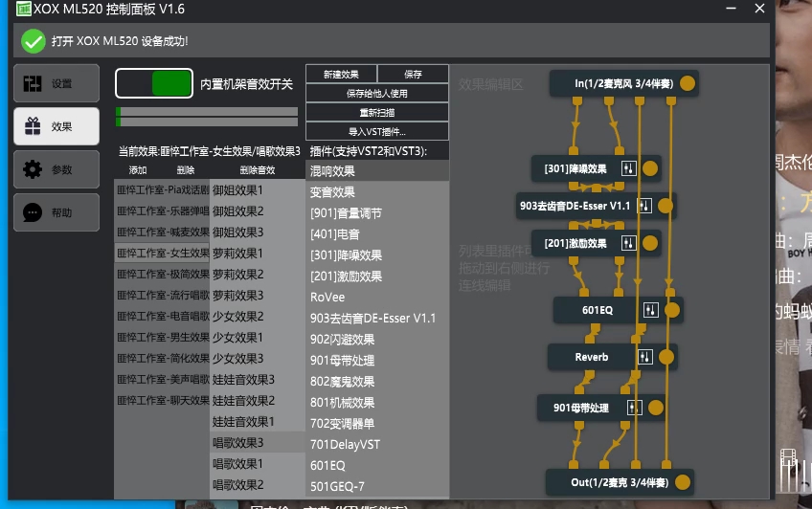Switch off the 内置机架音效开关 toggle

tap(154, 83)
